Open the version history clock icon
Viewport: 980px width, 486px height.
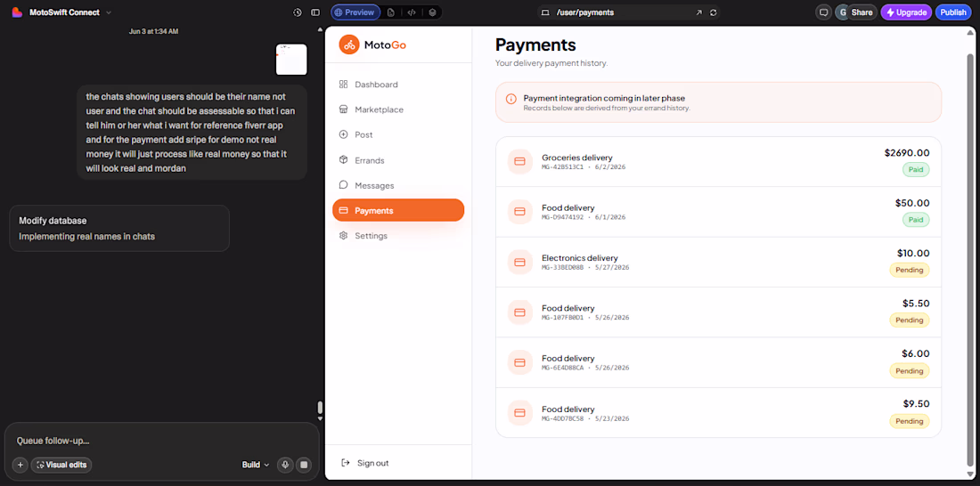point(298,12)
